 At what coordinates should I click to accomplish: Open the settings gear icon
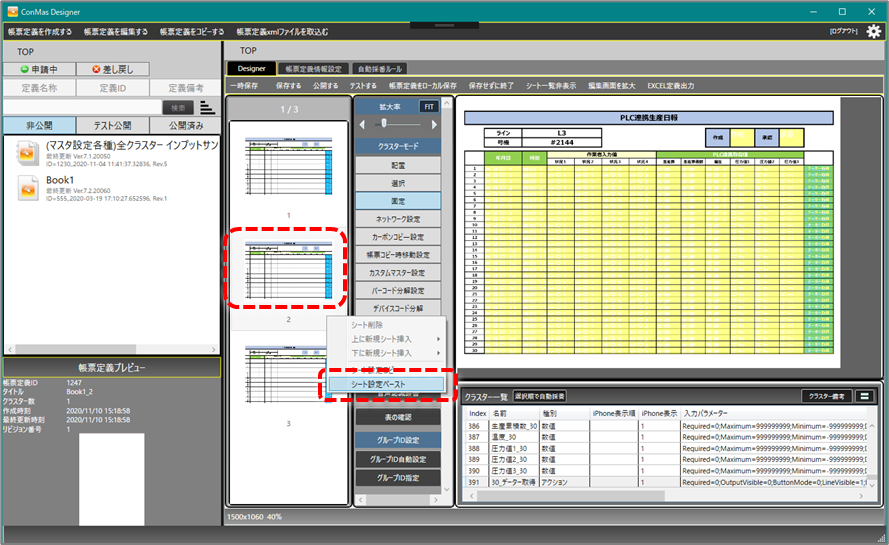tap(873, 31)
